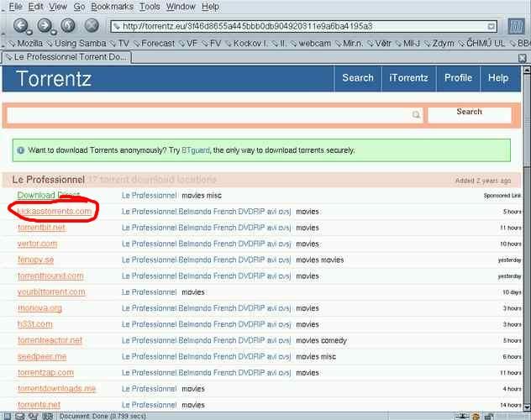Open the h33t.com link
Viewport: 531px width, 420px height.
click(35, 324)
